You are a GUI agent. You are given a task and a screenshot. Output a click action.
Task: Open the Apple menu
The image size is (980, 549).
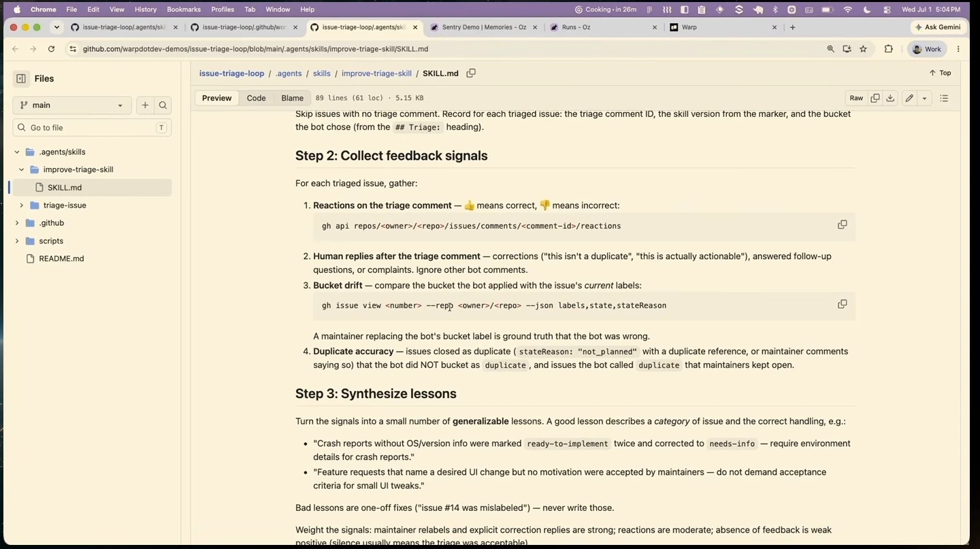16,10
